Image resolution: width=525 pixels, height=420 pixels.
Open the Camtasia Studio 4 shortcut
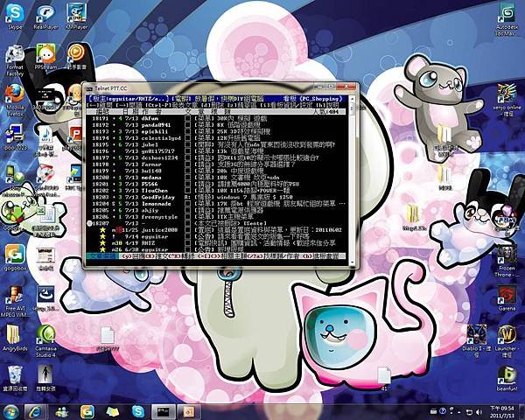tap(45, 341)
